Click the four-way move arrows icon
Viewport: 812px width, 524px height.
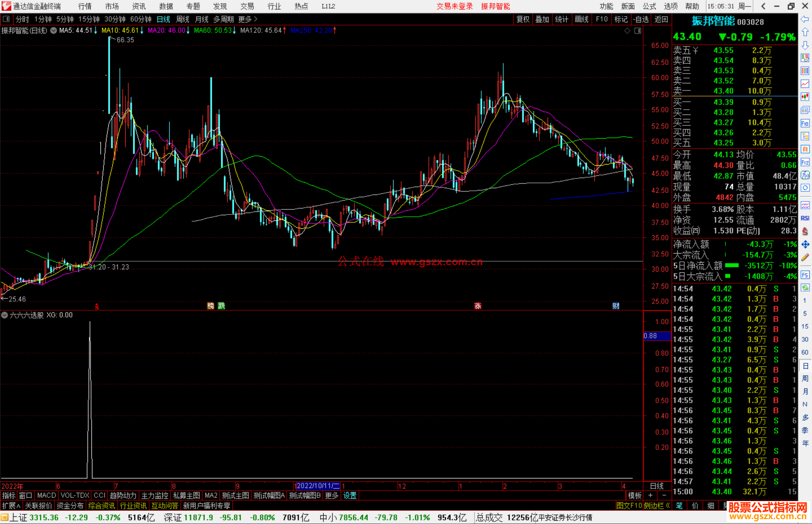click(x=805, y=245)
